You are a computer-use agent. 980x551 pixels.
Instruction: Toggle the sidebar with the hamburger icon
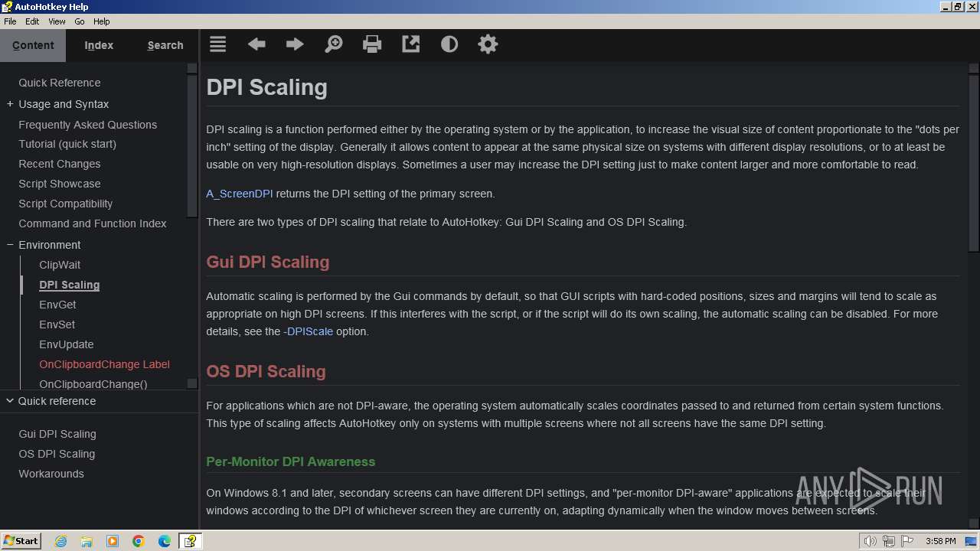(x=218, y=44)
